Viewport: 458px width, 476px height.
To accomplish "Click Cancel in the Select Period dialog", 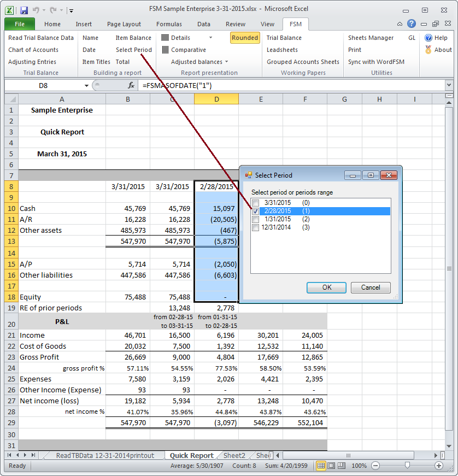I will click(x=370, y=287).
